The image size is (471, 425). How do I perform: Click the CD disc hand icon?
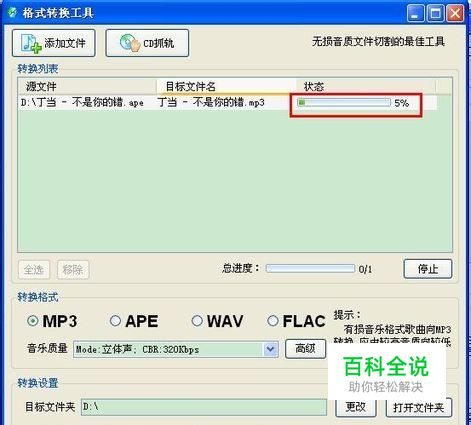coord(130,43)
